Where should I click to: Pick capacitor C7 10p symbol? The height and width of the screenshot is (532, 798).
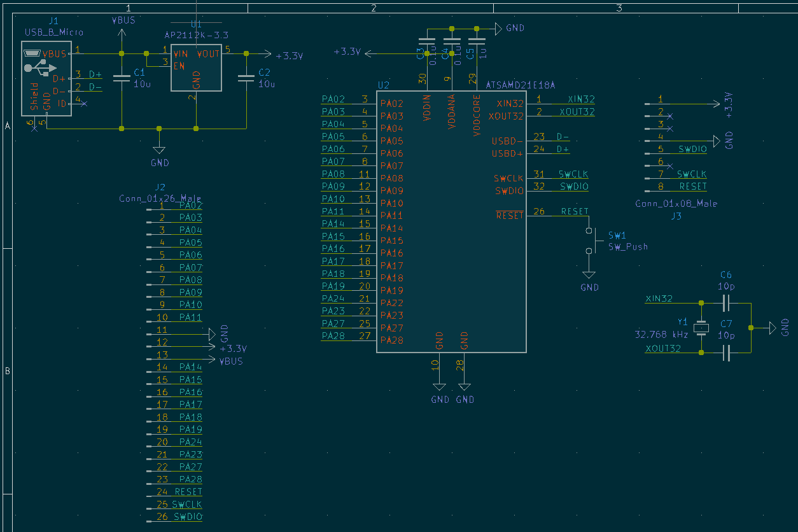[x=726, y=353]
